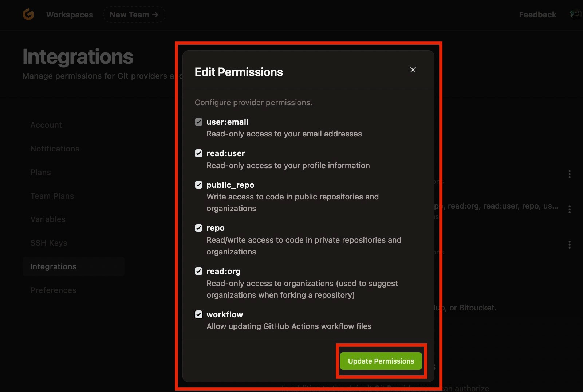Click "Configure provider permissions." text
This screenshot has width=583, height=392.
[253, 103]
